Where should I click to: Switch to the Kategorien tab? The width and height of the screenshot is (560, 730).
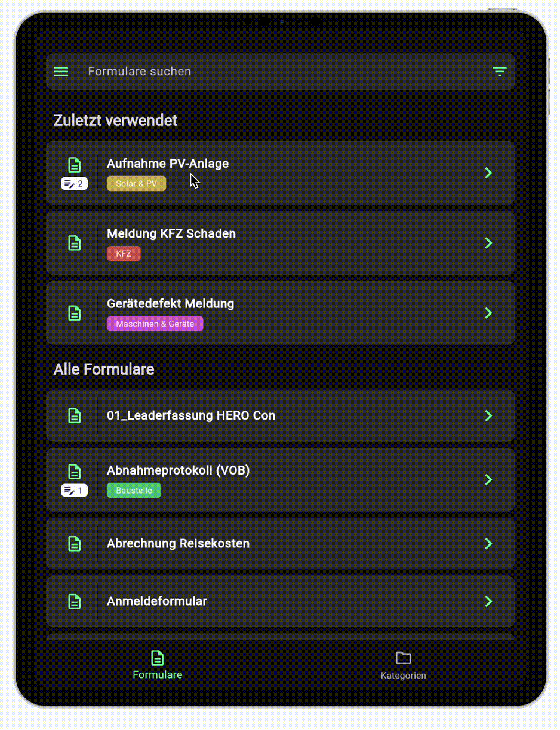point(404,665)
